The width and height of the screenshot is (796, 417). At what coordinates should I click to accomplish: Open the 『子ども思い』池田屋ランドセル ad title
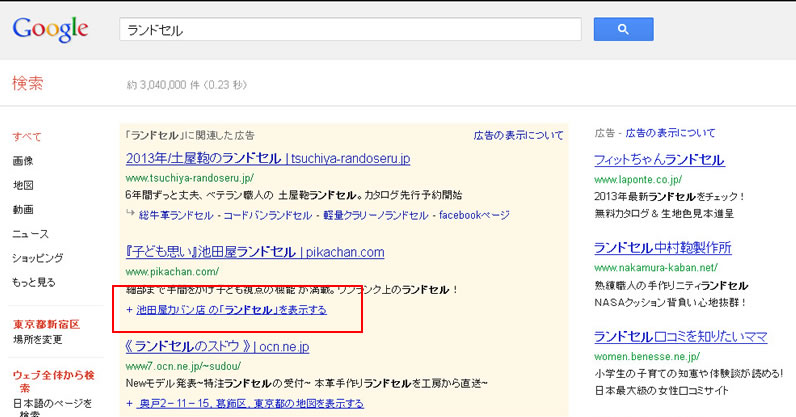[x=255, y=252]
